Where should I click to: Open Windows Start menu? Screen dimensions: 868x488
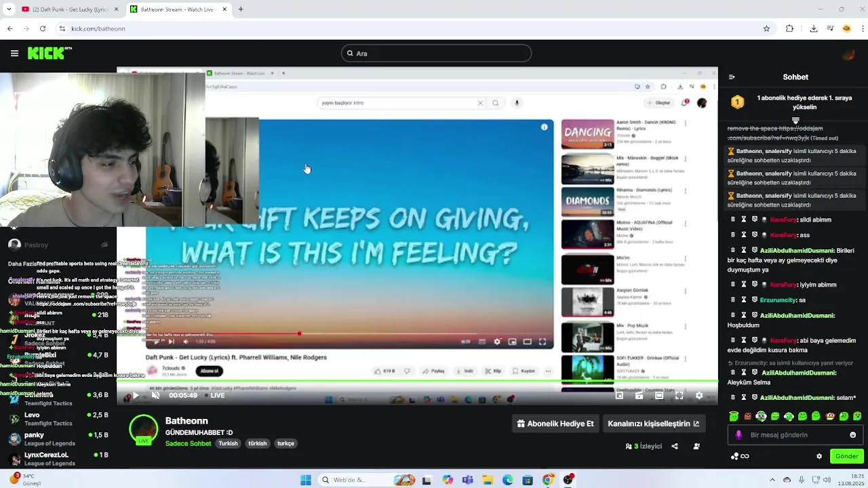(x=306, y=480)
